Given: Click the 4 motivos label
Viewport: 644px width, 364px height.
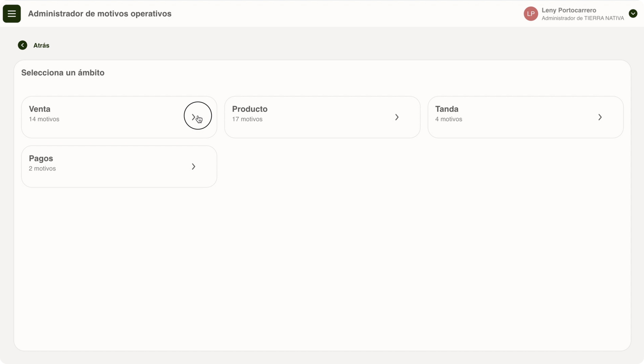Looking at the screenshot, I should (449, 119).
